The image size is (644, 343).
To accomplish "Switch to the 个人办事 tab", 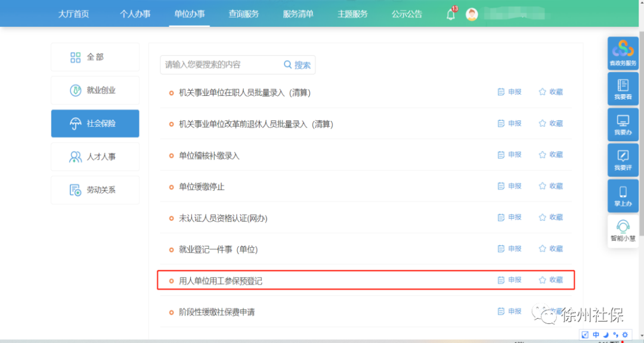I will (x=135, y=14).
